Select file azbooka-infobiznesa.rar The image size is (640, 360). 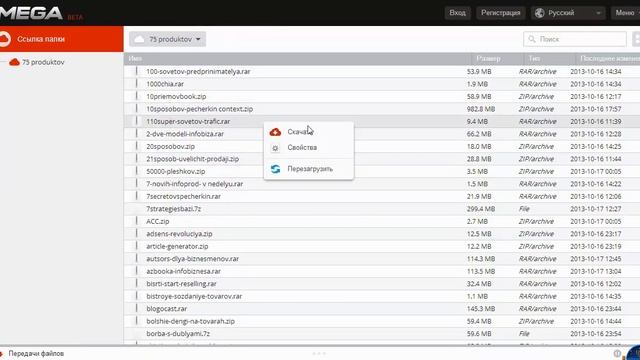point(183,271)
